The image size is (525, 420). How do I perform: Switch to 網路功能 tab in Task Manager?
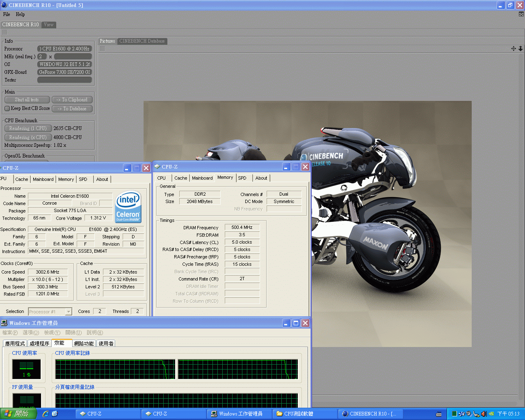coord(84,344)
